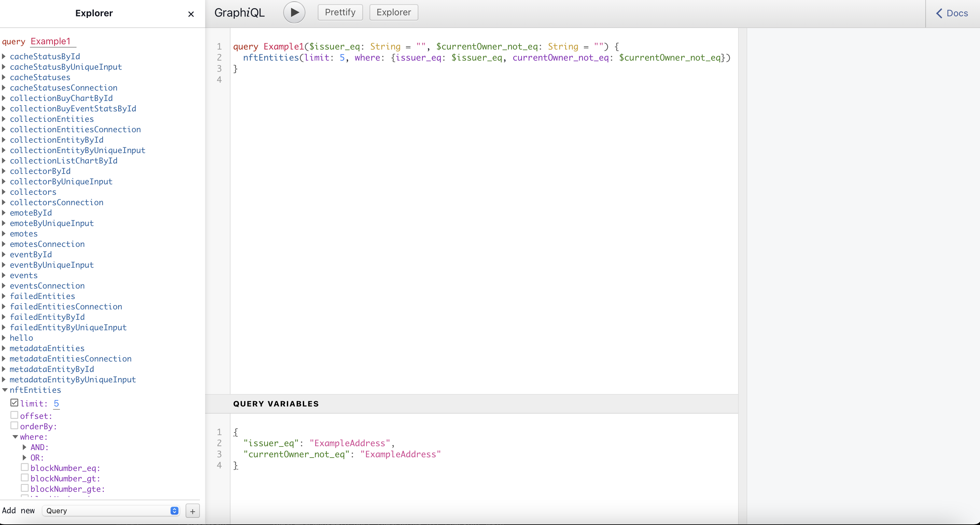
Task: Open the Add new Query type dropdown
Action: 110,511
